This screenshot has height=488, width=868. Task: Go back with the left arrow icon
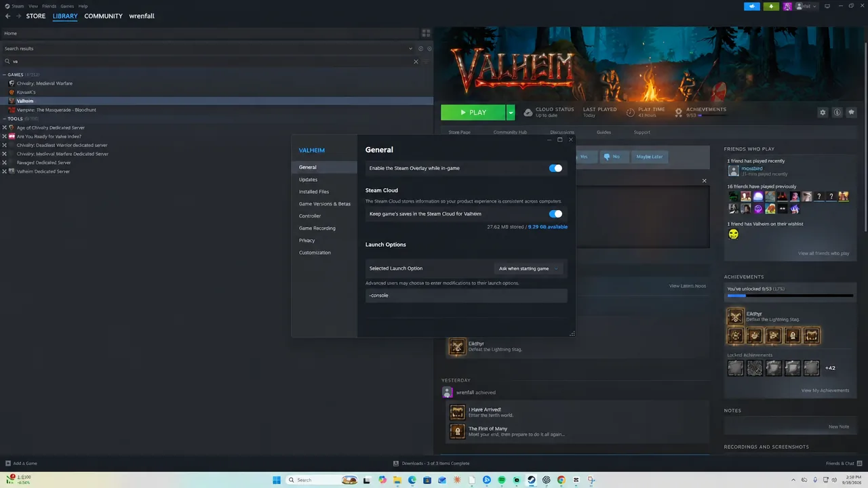(x=8, y=16)
